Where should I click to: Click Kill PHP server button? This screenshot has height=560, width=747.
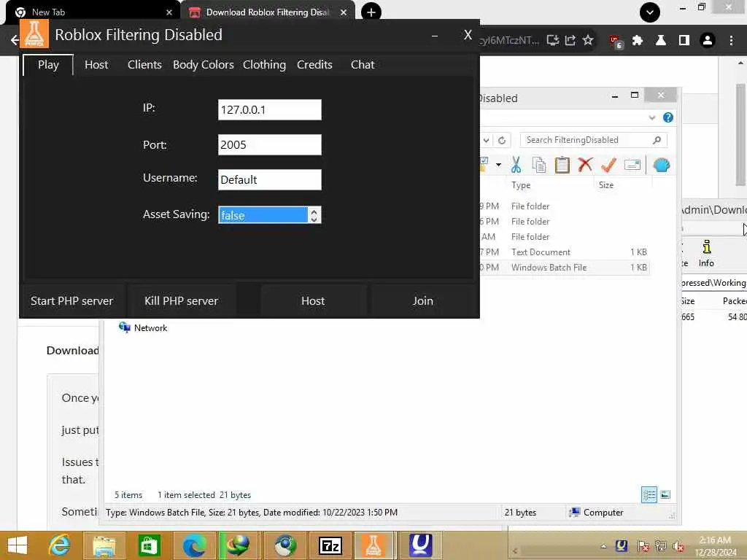point(182,301)
